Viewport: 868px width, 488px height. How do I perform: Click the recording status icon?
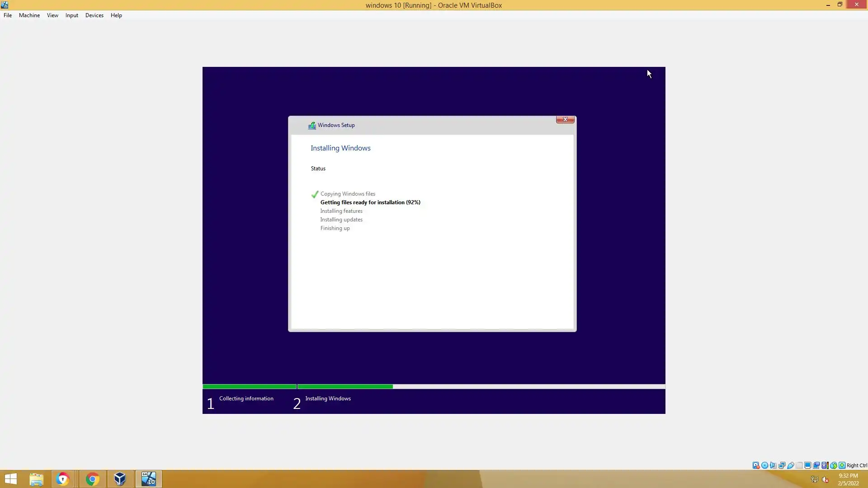[x=816, y=465]
